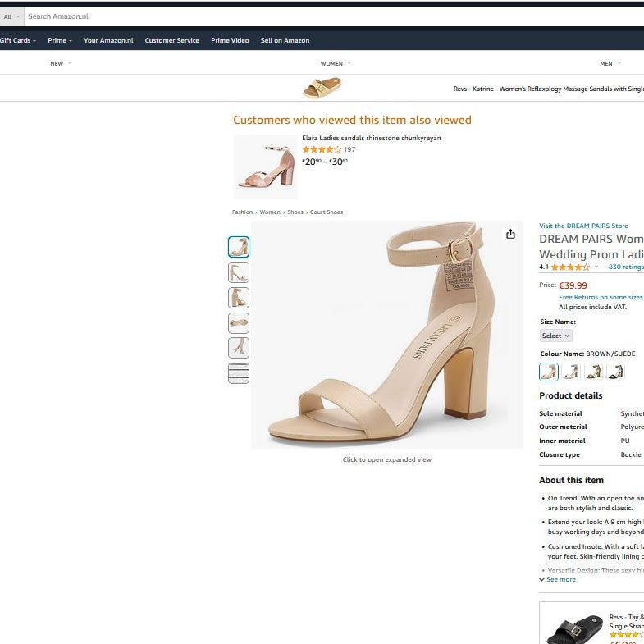Choose the fourth black colour swatch
This screenshot has height=644, width=644.
(615, 372)
